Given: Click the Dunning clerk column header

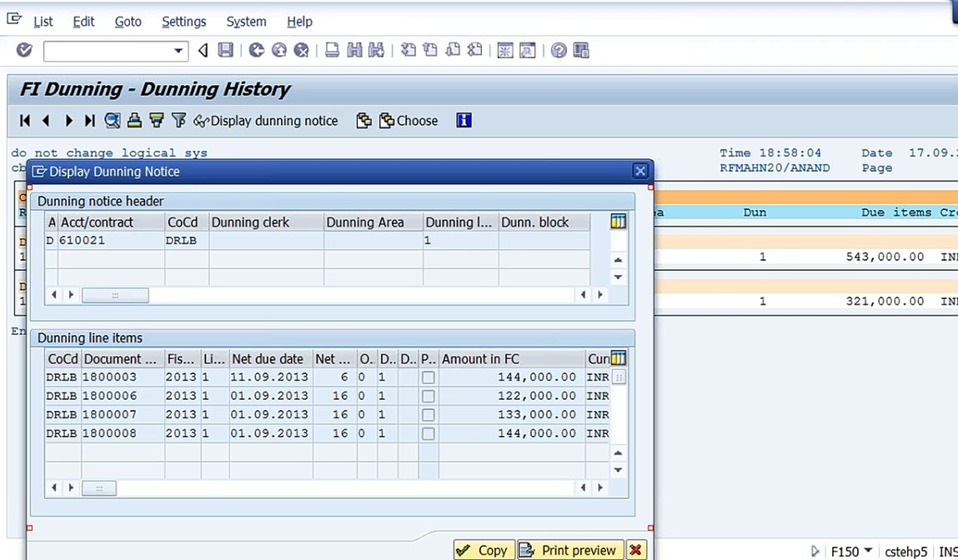Looking at the screenshot, I should [266, 222].
